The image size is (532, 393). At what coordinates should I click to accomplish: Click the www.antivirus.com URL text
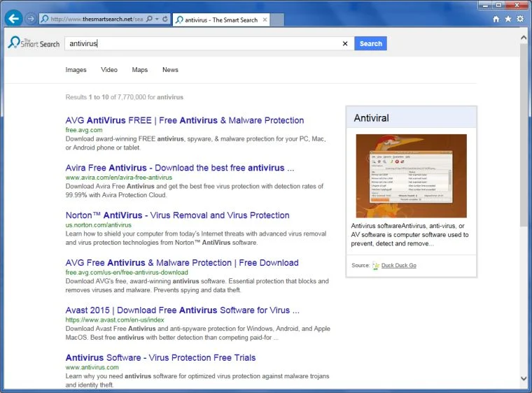[x=92, y=367]
